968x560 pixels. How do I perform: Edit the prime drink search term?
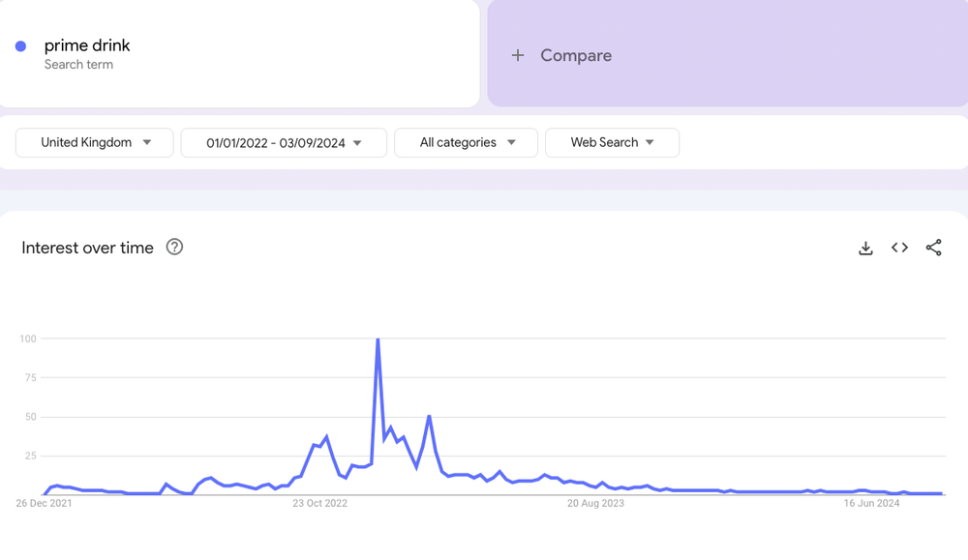click(x=87, y=45)
